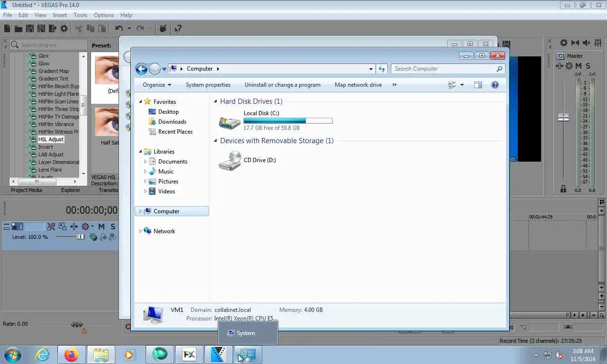
Task: Open the mixing console faders icon
Action: [598, 43]
